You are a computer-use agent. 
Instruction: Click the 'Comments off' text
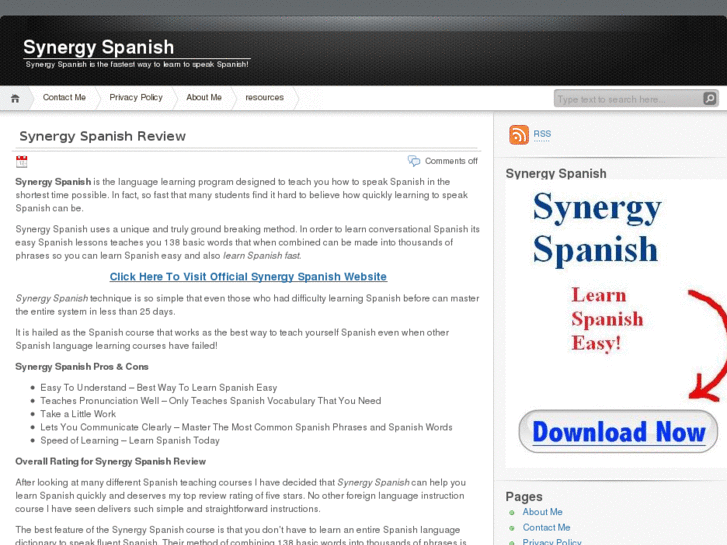click(451, 161)
